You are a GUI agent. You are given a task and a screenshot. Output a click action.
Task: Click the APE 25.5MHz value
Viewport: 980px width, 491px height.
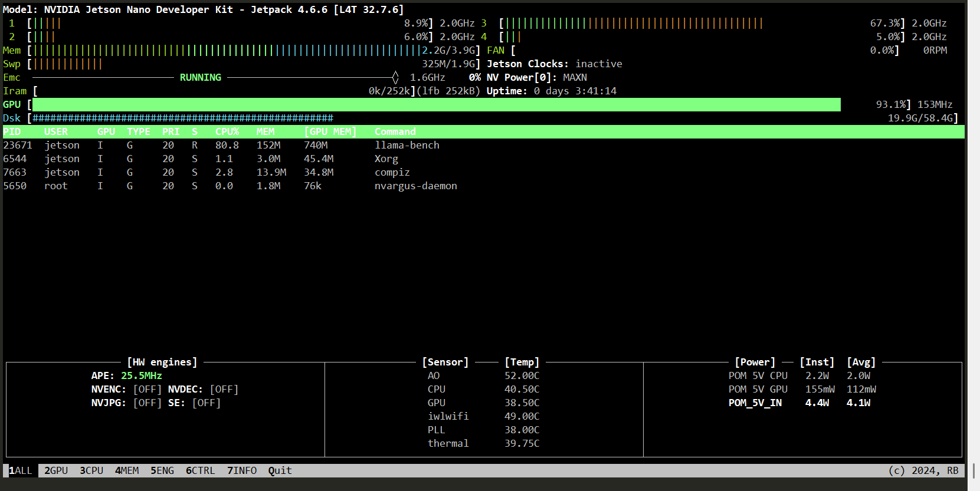click(x=142, y=376)
